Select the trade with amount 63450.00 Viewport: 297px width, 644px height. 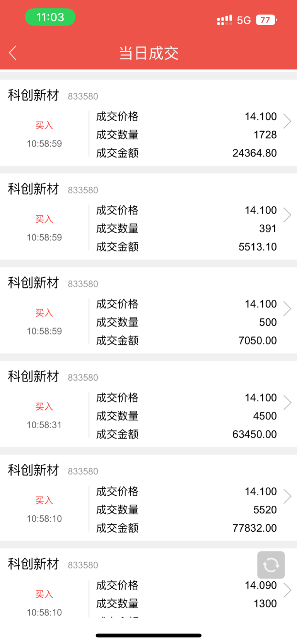148,404
